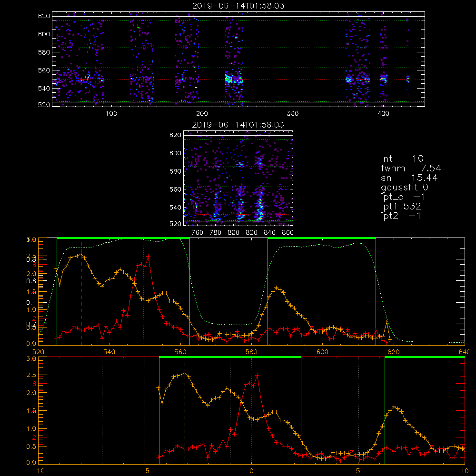This screenshot has width=476, height=476.
Task: Click x-axis label 800 on middle spectrogram
Action: click(233, 233)
